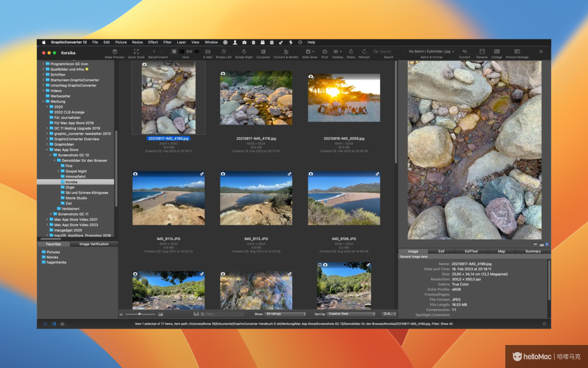Open the Quick Scale tool
Image resolution: width=588 pixels, height=368 pixels.
point(136,52)
